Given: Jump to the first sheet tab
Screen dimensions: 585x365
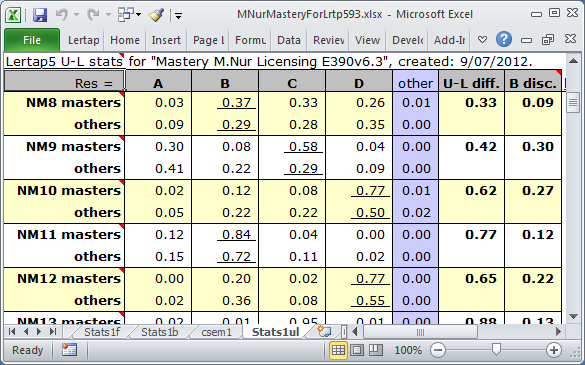Looking at the screenshot, I should click(x=12, y=331).
